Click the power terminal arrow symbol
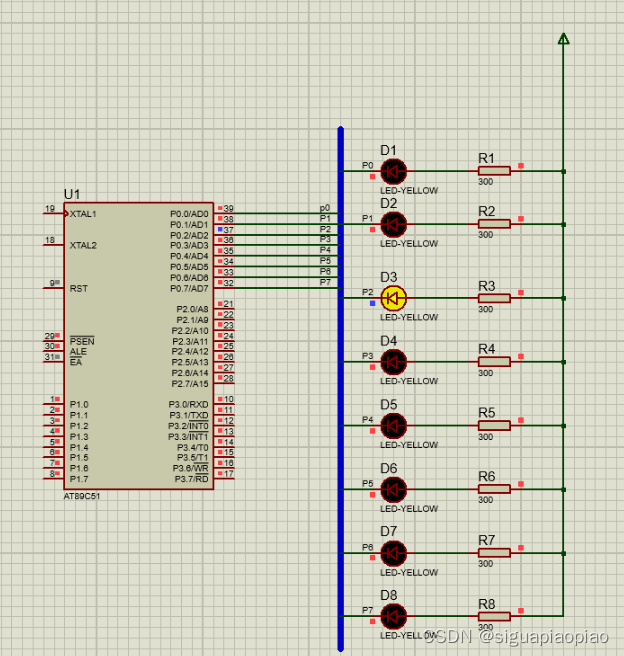624x656 pixels. (x=563, y=38)
